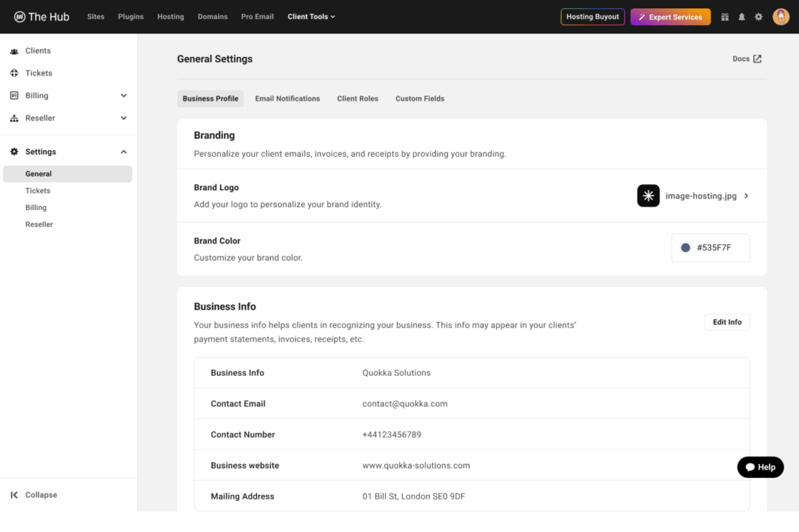Click the notifications bell icon
Image resolution: width=799 pixels, height=532 pixels.
coord(741,16)
